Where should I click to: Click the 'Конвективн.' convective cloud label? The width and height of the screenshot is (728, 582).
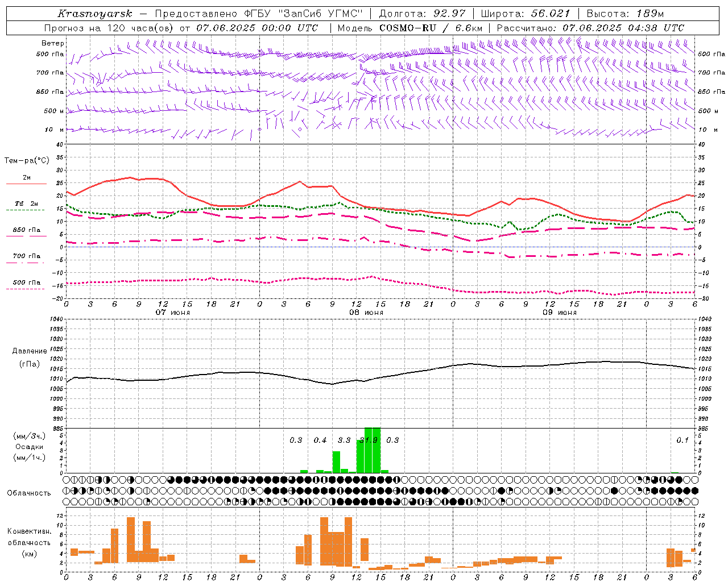click(30, 531)
